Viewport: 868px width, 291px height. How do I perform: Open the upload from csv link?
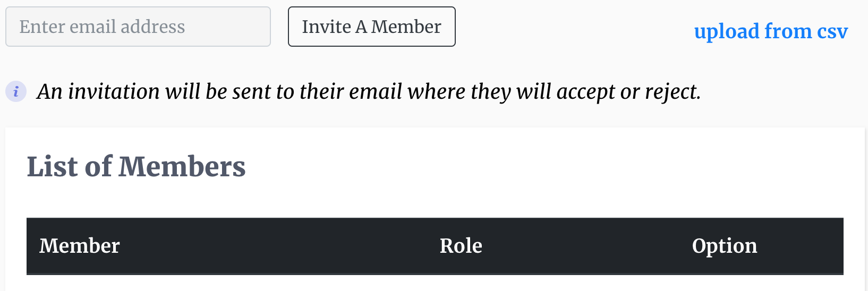point(771,31)
